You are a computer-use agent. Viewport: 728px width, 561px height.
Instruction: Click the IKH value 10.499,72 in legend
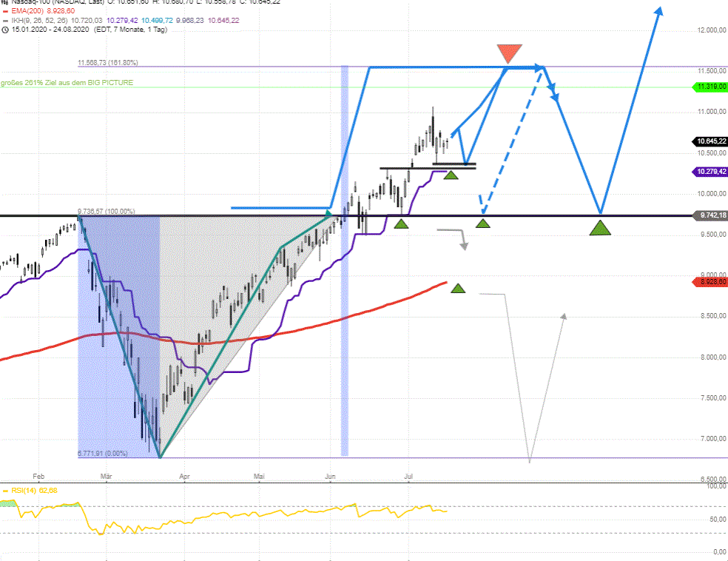157,21
